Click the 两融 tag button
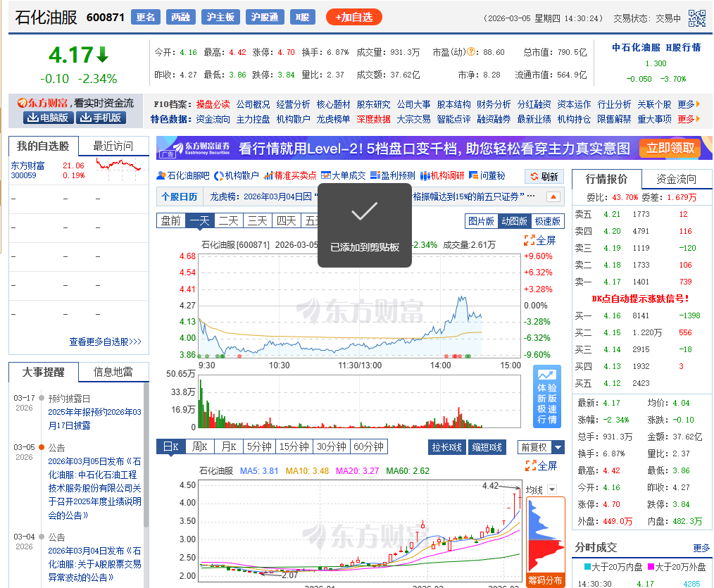This screenshot has height=588, width=714. tap(180, 18)
